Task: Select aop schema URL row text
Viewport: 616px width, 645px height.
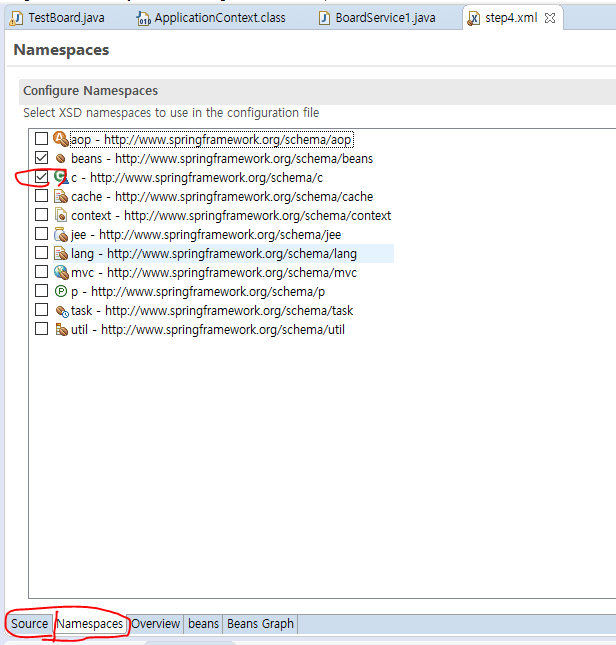Action: click(x=211, y=139)
